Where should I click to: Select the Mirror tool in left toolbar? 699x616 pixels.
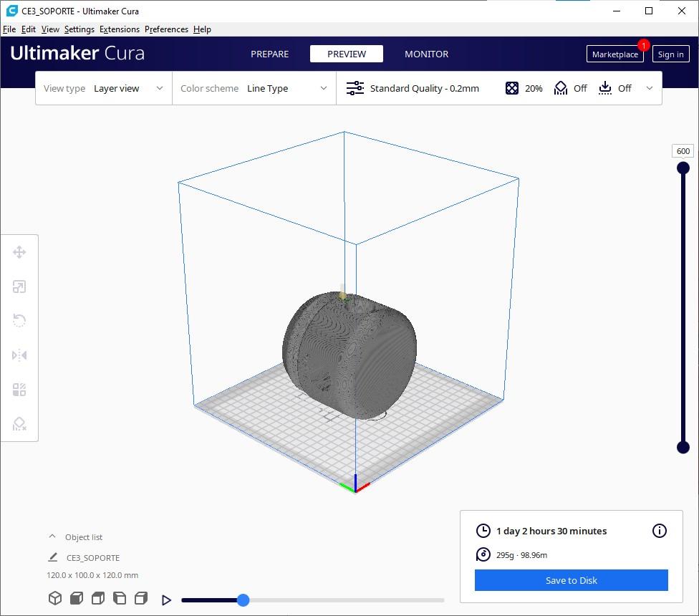[x=19, y=355]
